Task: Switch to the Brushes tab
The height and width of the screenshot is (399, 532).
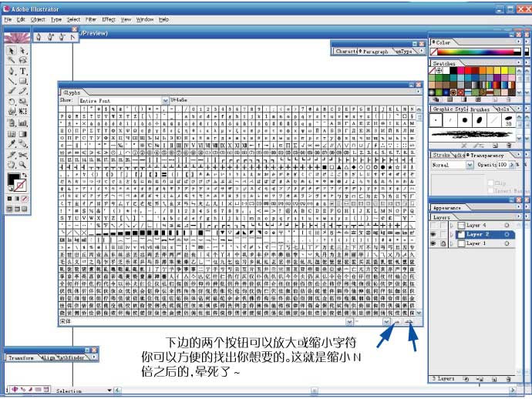Action: coord(480,109)
